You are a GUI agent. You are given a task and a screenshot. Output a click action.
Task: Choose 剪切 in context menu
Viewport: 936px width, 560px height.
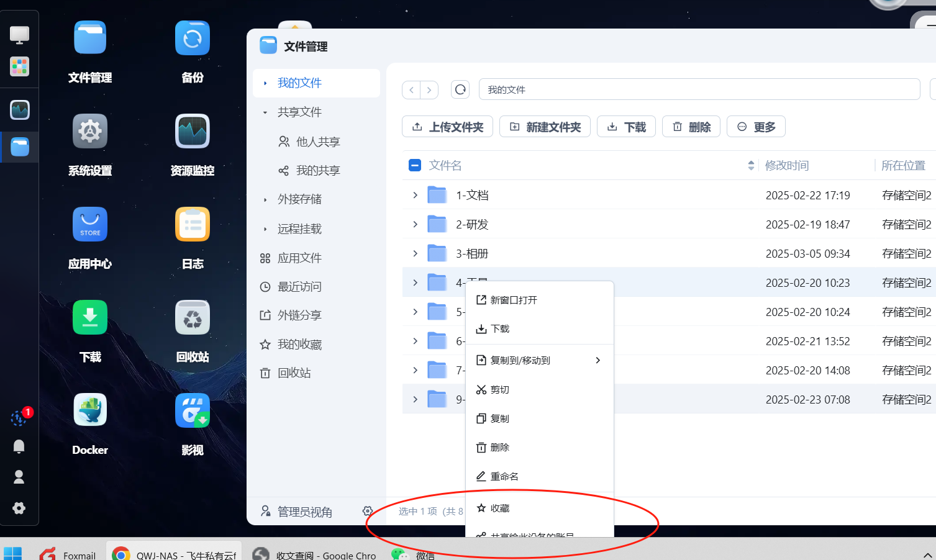pyautogui.click(x=539, y=389)
